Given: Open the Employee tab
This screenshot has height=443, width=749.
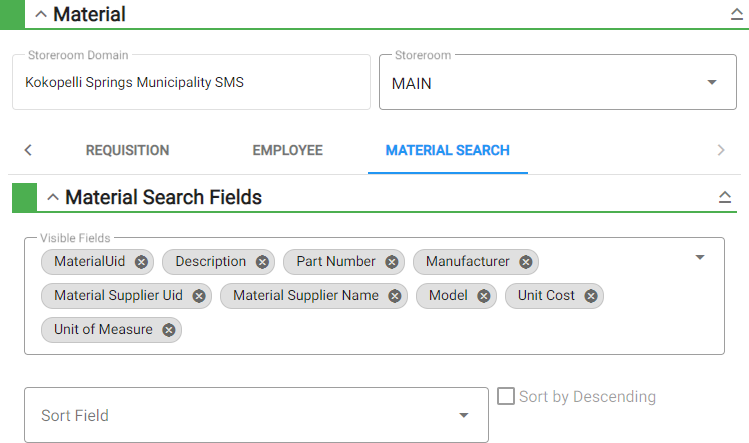Looking at the screenshot, I should 288,151.
